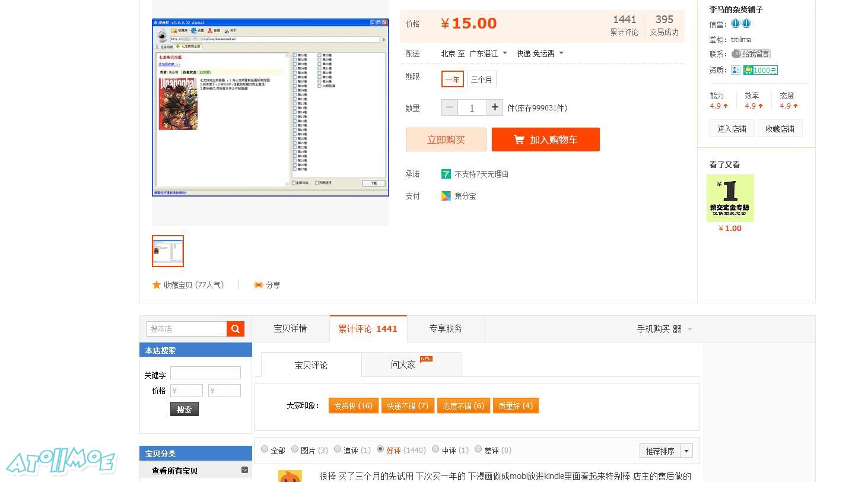Click the 进入店铺 button
Viewport: 868px width, 482px height.
tap(732, 129)
